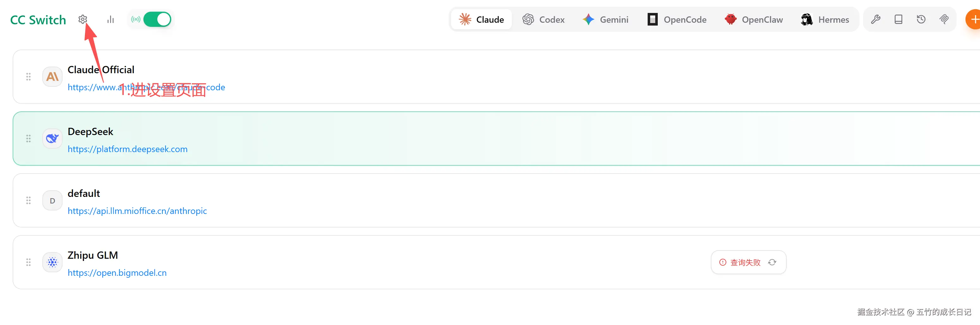The width and height of the screenshot is (980, 325).
Task: Click the Zhipu GLM logo icon
Action: pos(52,262)
